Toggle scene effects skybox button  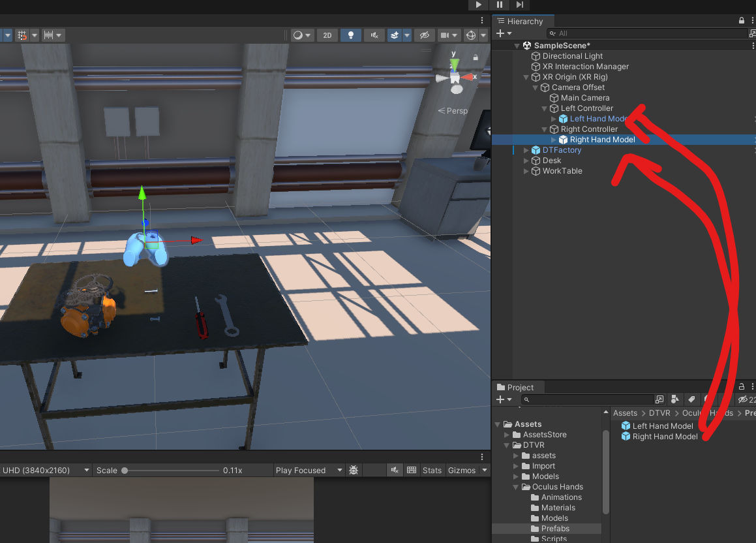click(395, 35)
